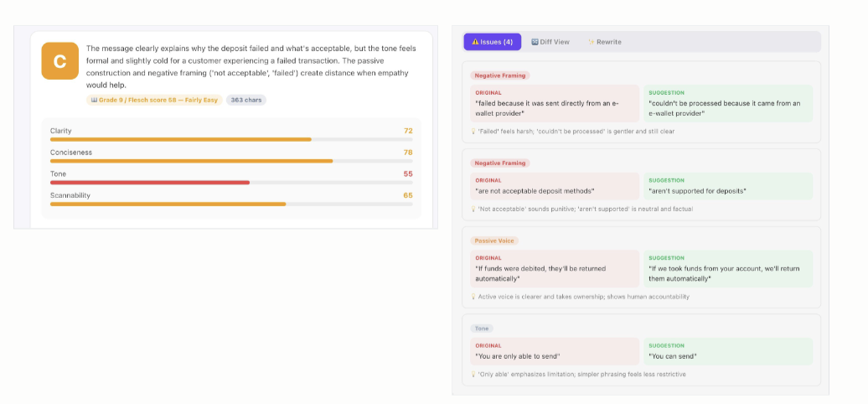Click the Scannability score value 65
Screen dimensions: 868x404
(x=408, y=195)
